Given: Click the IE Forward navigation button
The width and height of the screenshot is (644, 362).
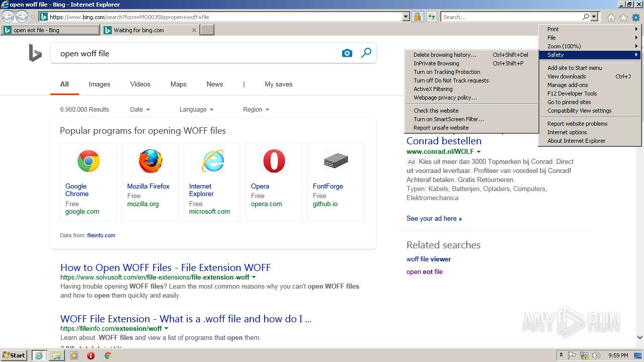Looking at the screenshot, I should [x=22, y=17].
